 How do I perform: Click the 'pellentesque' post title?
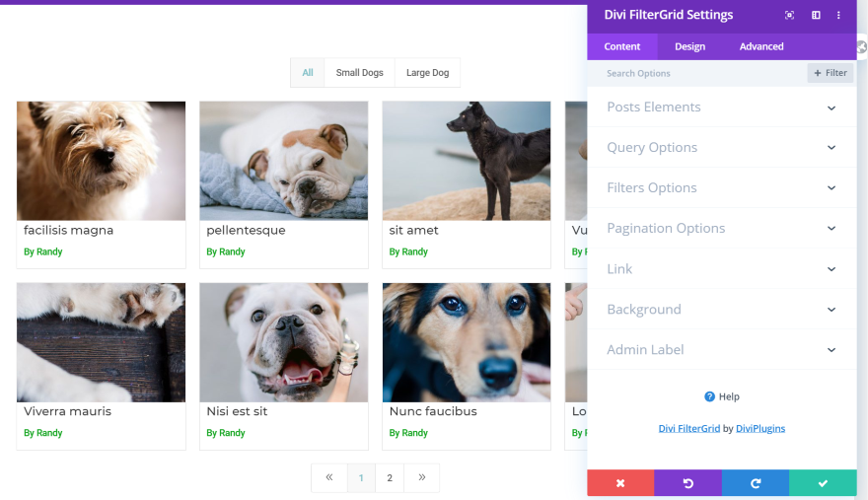tap(246, 231)
